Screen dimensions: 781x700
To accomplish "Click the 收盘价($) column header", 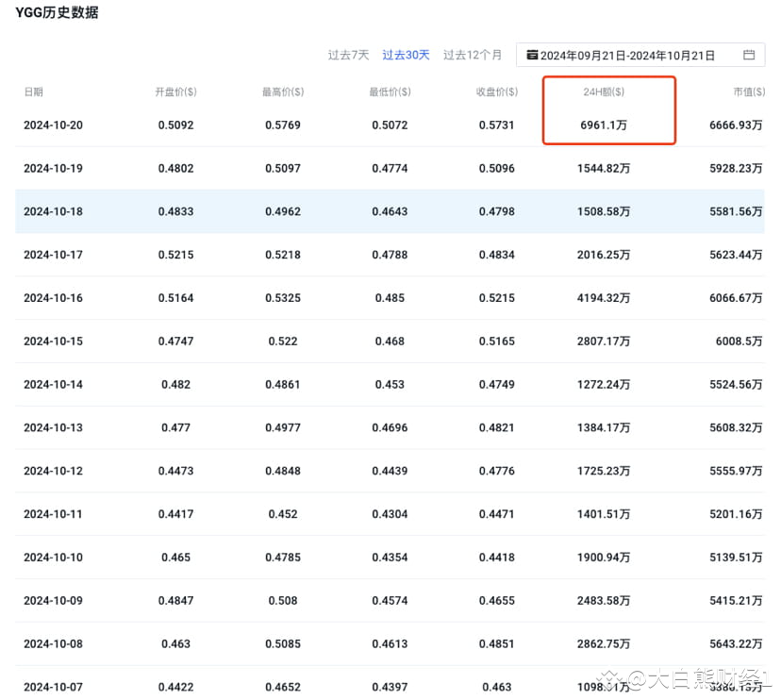I will (497, 92).
